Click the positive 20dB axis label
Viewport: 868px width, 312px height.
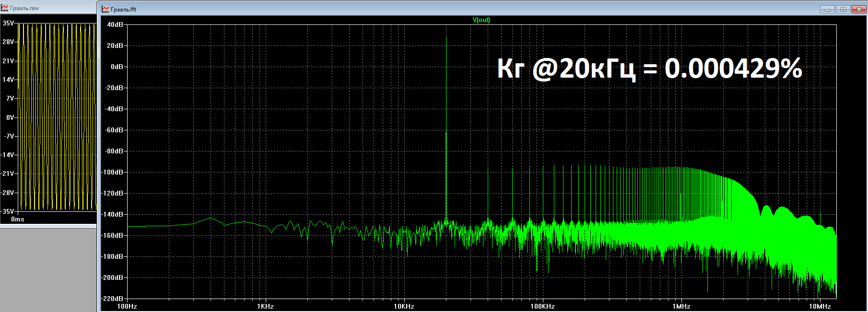[115, 46]
